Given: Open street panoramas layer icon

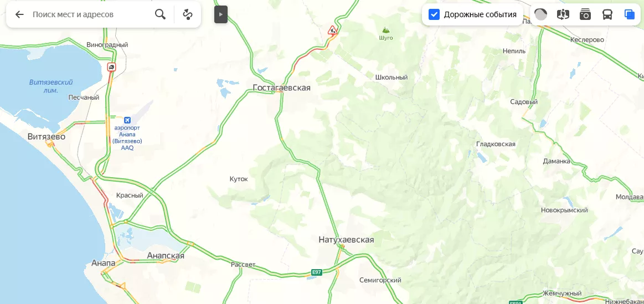Looking at the screenshot, I should pos(563,14).
